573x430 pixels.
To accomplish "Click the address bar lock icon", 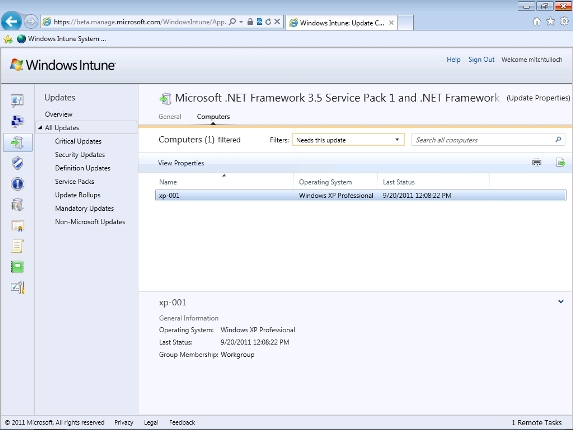I will [x=250, y=22].
